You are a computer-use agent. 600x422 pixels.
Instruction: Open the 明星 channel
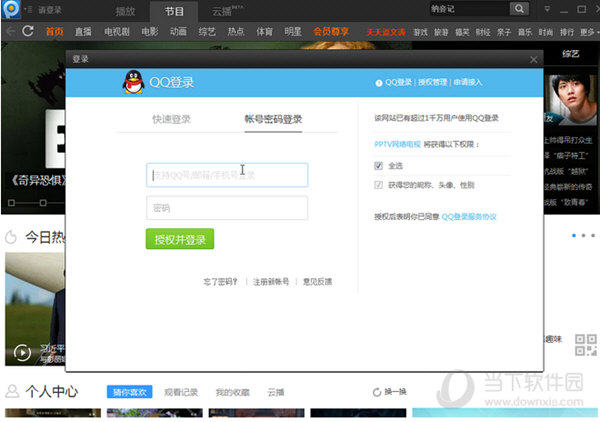[293, 32]
